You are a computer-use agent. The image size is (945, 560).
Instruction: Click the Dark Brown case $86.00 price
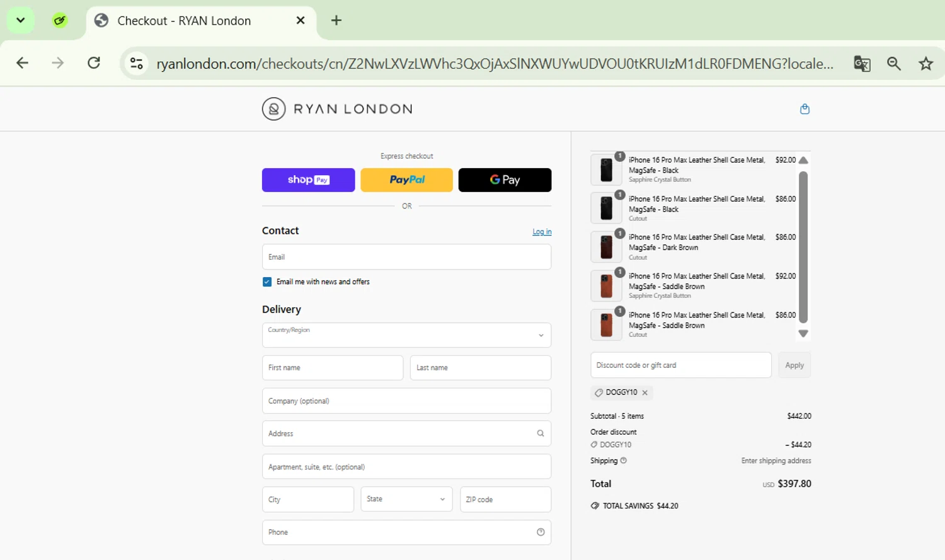pyautogui.click(x=786, y=237)
